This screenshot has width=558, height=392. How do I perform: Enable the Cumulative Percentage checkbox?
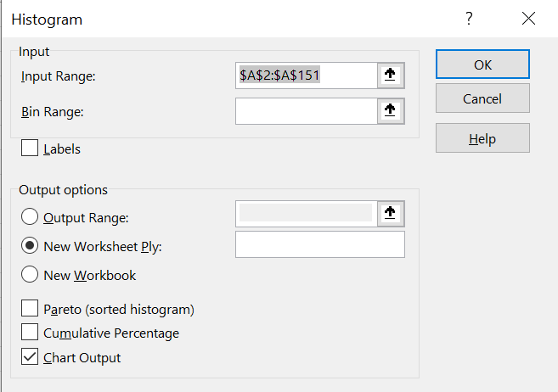[x=30, y=333]
